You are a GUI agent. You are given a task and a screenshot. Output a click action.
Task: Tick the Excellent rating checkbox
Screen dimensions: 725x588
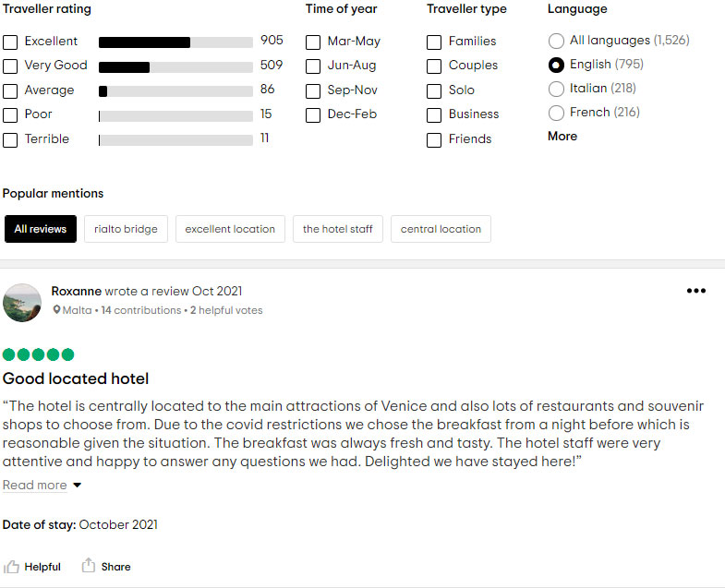tap(10, 42)
